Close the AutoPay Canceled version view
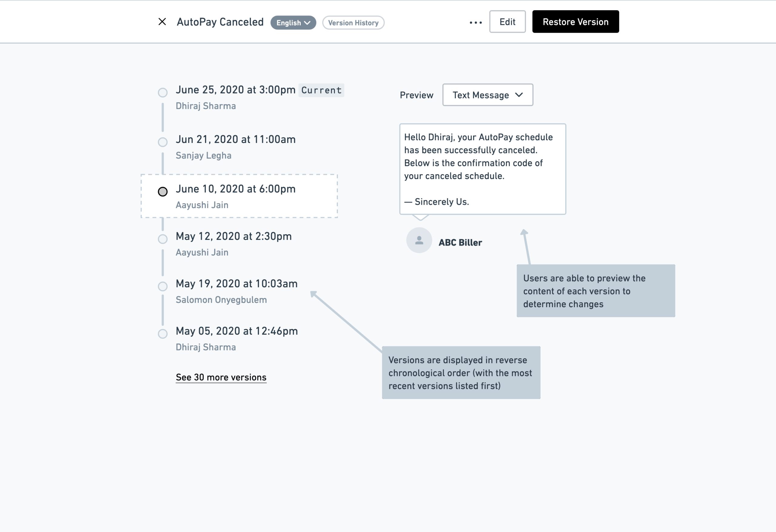This screenshot has height=532, width=776. [162, 22]
